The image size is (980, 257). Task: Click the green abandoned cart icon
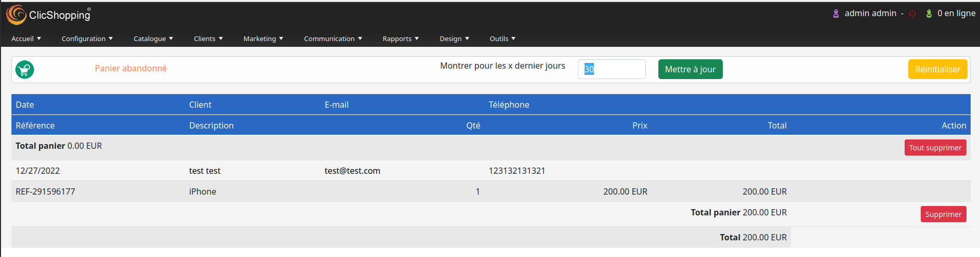point(24,70)
